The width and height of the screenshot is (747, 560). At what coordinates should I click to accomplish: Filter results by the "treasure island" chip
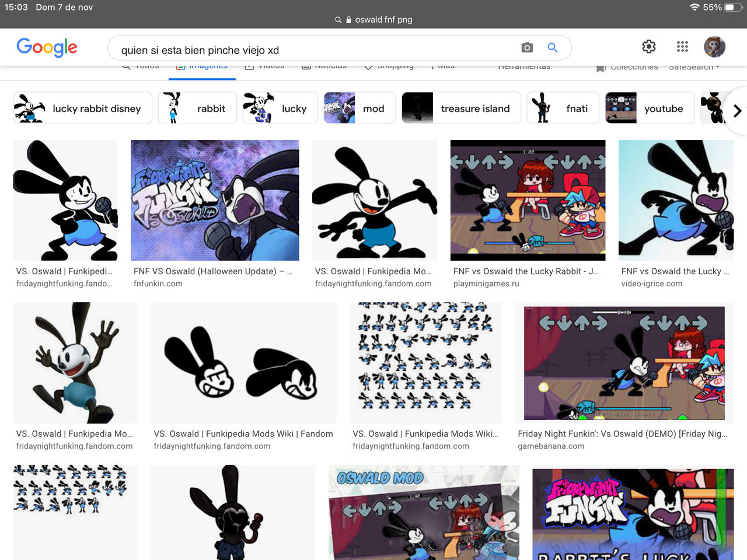tap(461, 108)
